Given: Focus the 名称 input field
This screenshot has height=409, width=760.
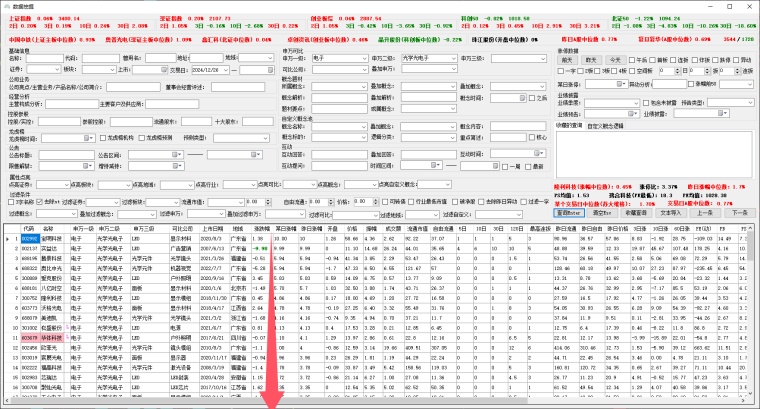Looking at the screenshot, I should click(x=45, y=58).
